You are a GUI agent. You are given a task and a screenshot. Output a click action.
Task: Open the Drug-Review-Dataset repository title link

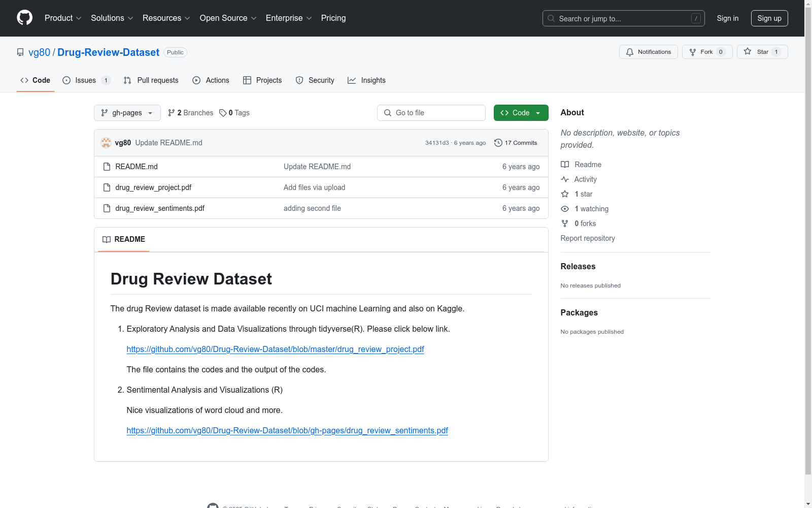coord(109,52)
